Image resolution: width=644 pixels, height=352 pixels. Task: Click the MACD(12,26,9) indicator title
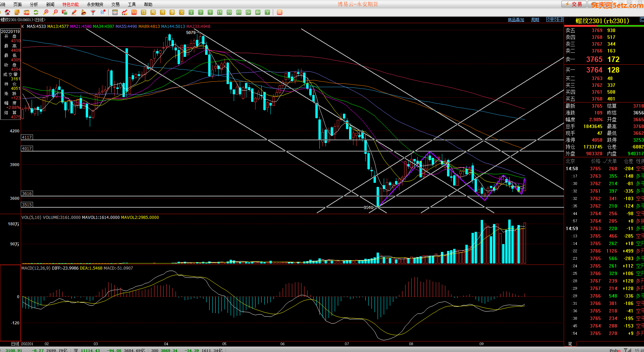coord(36,268)
